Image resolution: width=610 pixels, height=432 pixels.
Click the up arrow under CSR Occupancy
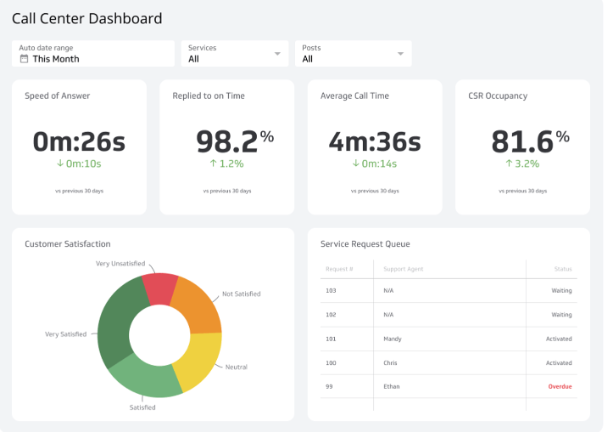click(x=509, y=163)
